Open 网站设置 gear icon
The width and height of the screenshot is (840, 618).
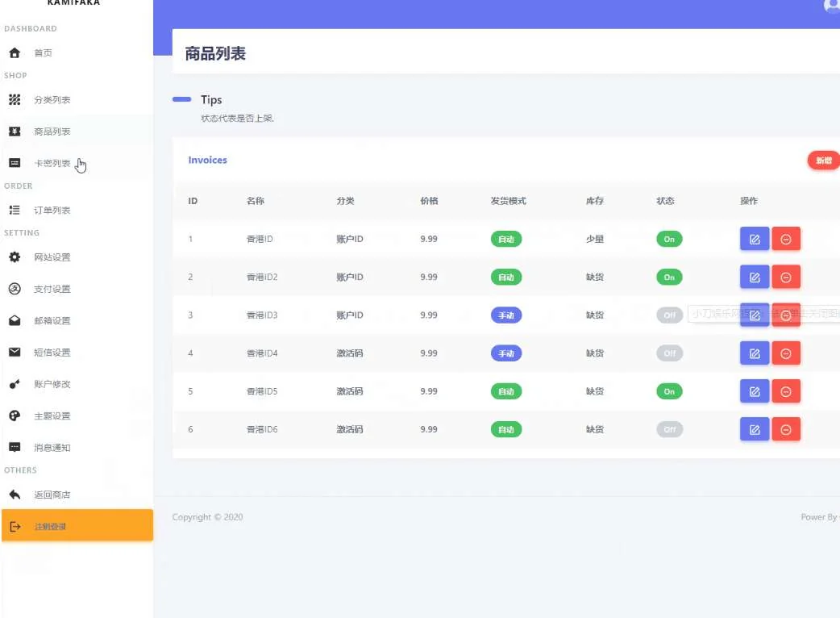pos(15,257)
